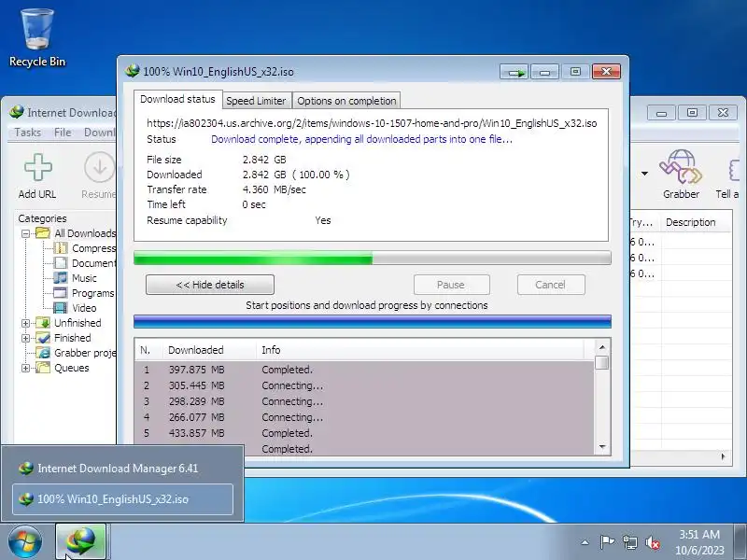Expand the Unfinished tree node

click(26, 323)
